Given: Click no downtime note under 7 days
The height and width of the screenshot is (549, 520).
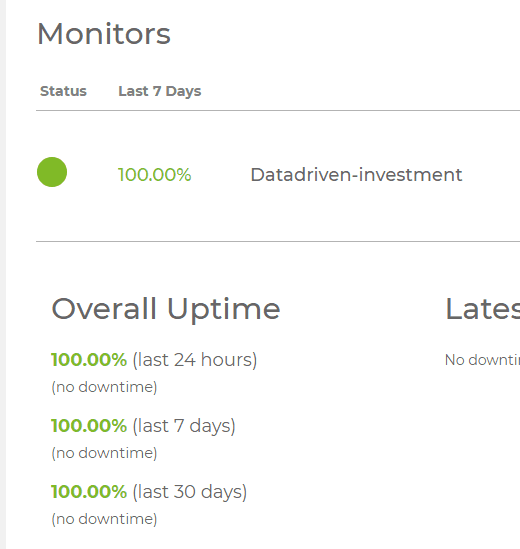Looking at the screenshot, I should click(104, 453).
